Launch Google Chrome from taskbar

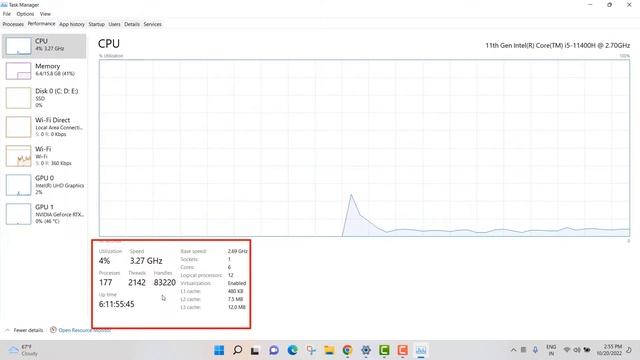click(x=347, y=350)
